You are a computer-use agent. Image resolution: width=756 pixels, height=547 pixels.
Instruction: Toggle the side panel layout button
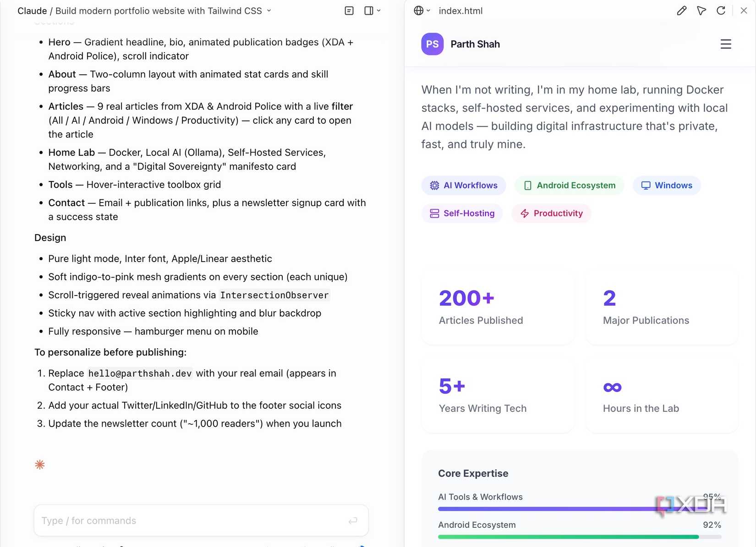369,11
